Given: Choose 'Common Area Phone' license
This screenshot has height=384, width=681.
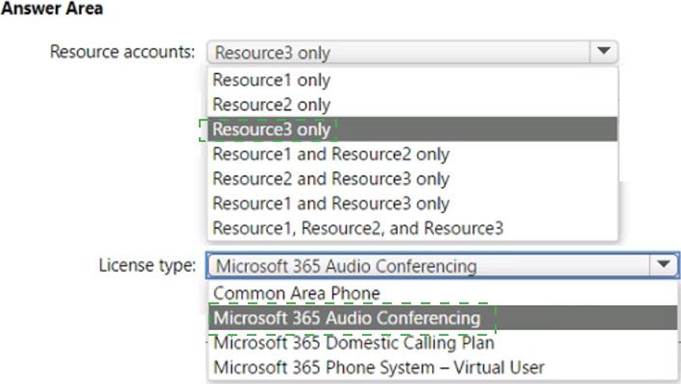Looking at the screenshot, I should (443, 293).
